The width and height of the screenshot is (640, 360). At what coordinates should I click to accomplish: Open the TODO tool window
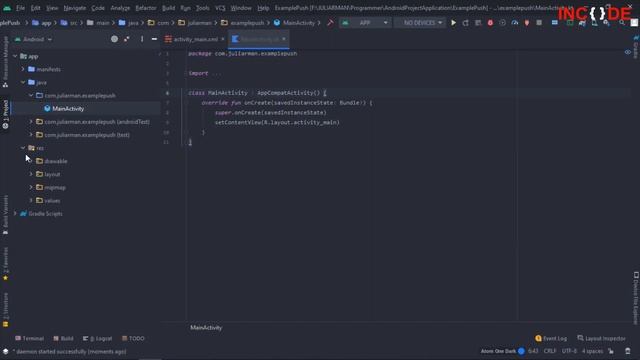click(x=133, y=338)
